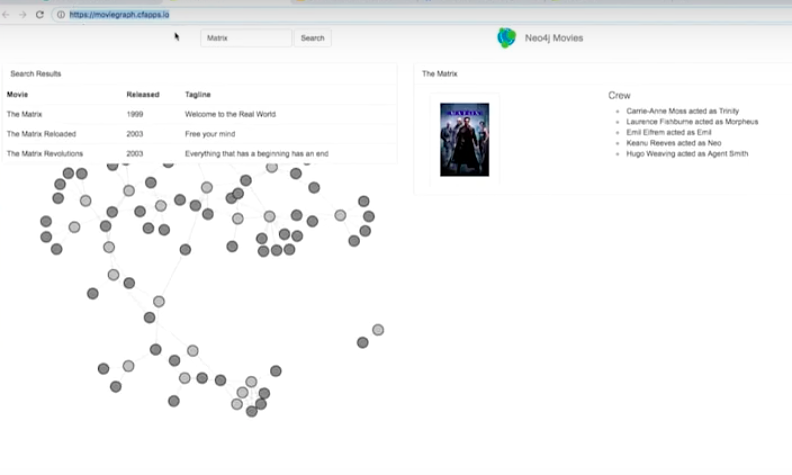
Task: Click the Neo4j globe logo
Action: click(x=507, y=38)
